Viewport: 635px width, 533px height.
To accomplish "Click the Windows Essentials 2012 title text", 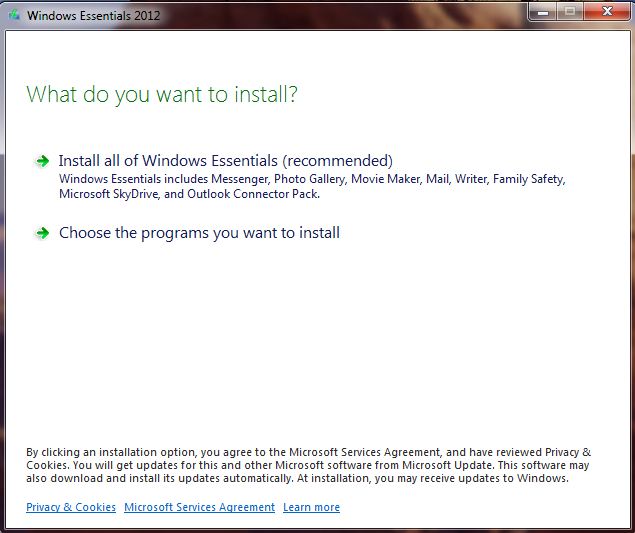I will (x=92, y=15).
